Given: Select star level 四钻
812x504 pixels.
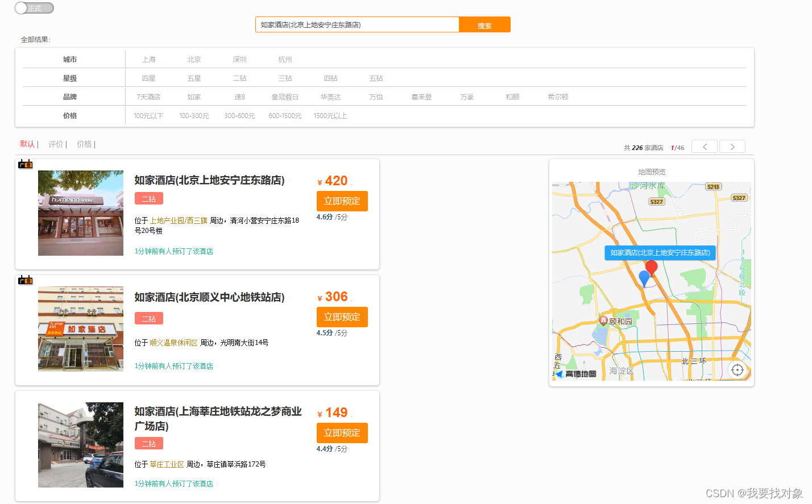Looking at the screenshot, I should coord(331,78).
